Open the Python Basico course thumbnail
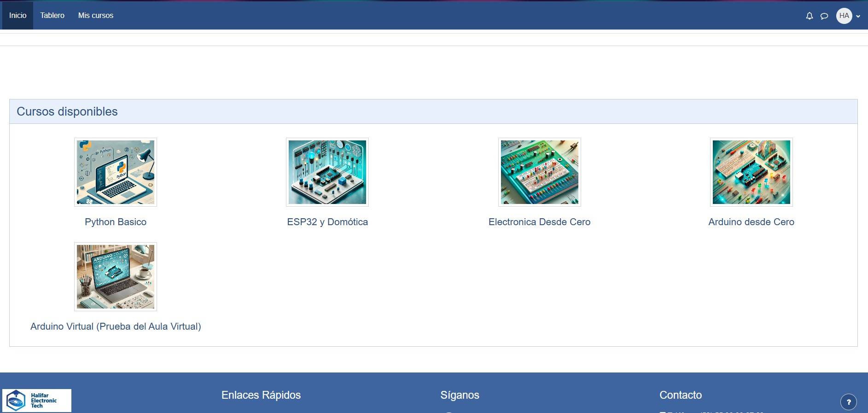The width and height of the screenshot is (868, 413). (x=116, y=172)
